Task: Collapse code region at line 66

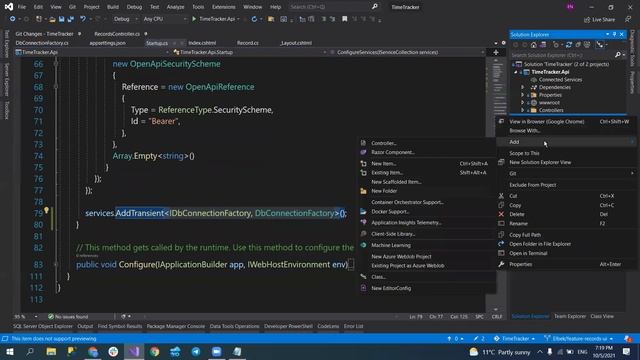Action: click(x=56, y=64)
